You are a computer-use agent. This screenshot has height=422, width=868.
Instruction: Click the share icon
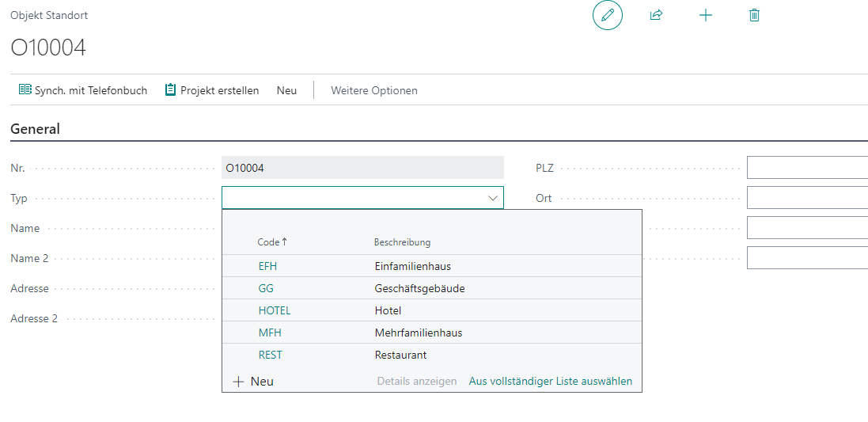656,16
